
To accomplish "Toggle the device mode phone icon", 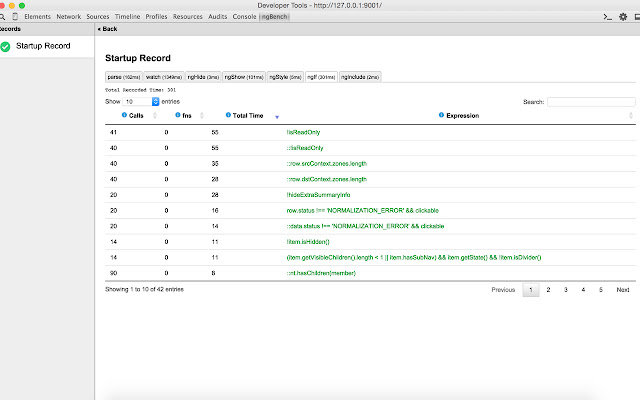I will [x=15, y=17].
